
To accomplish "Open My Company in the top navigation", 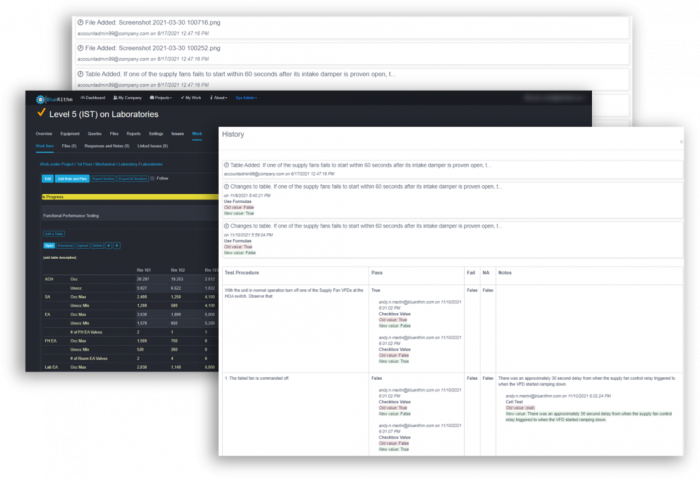I will tap(127, 98).
